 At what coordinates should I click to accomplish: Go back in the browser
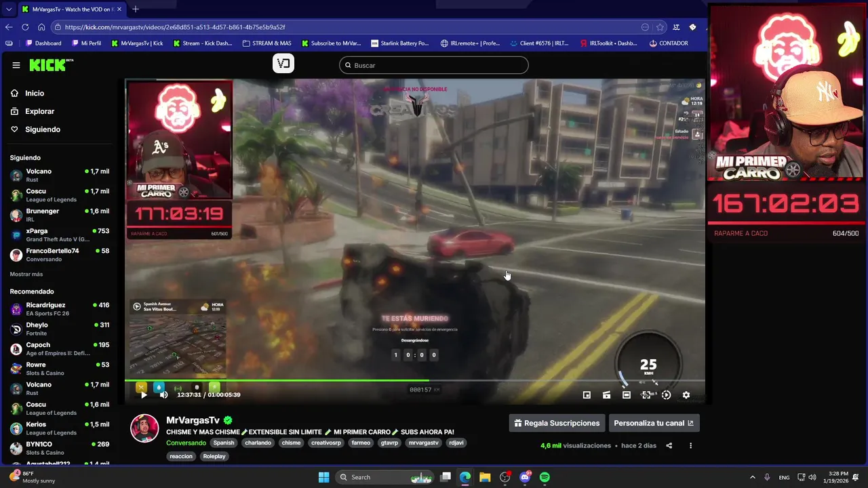9,27
